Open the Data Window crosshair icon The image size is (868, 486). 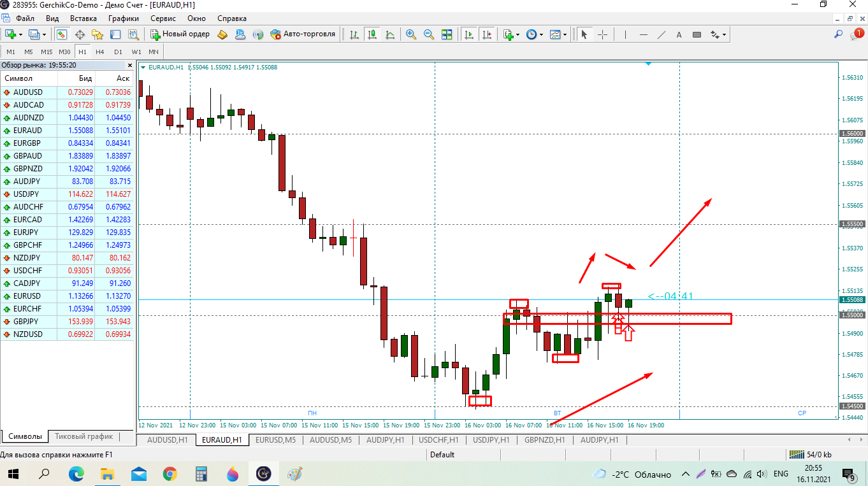click(x=80, y=34)
